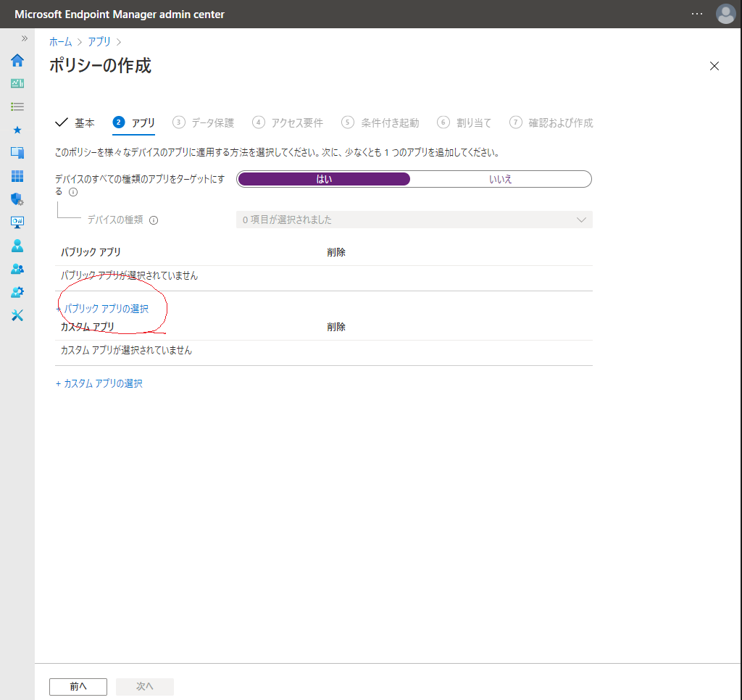Go to the データ保護 step tab
The width and height of the screenshot is (742, 700).
coord(204,123)
